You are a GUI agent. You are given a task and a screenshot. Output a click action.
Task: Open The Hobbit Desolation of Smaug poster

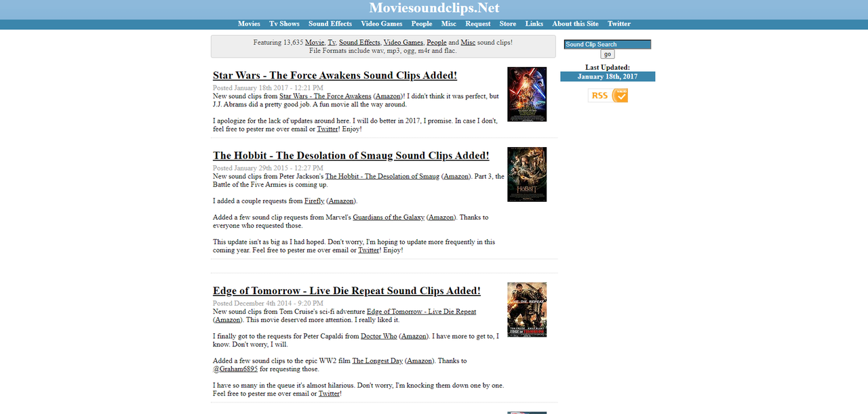coord(527,174)
